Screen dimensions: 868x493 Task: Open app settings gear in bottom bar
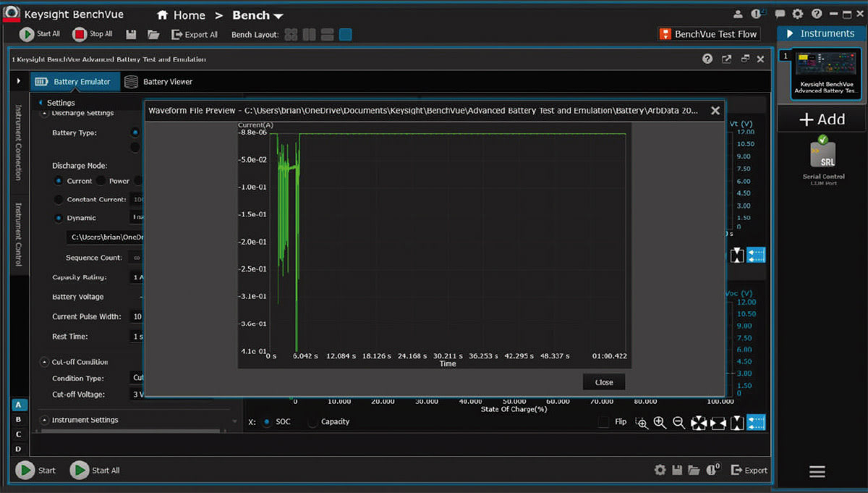[x=660, y=470]
